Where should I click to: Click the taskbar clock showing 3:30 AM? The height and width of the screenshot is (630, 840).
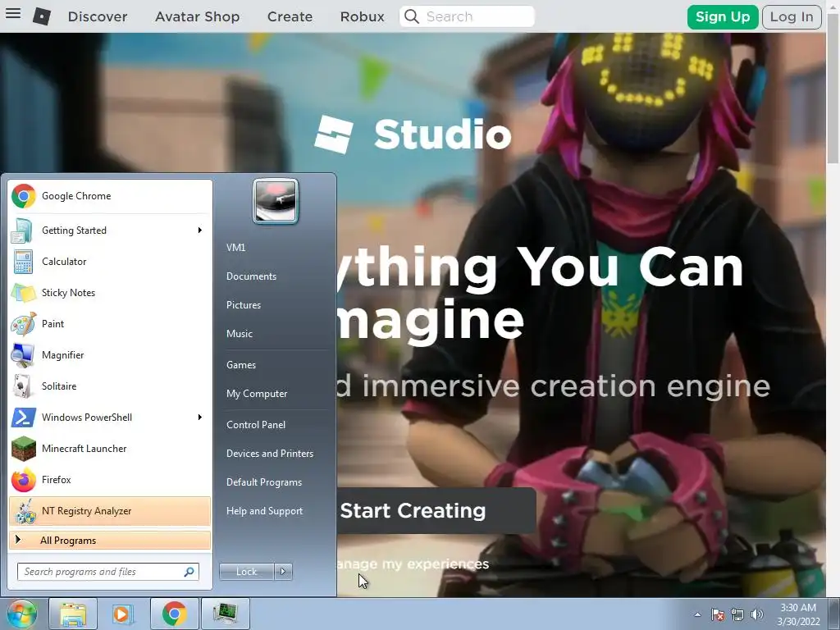point(798,614)
